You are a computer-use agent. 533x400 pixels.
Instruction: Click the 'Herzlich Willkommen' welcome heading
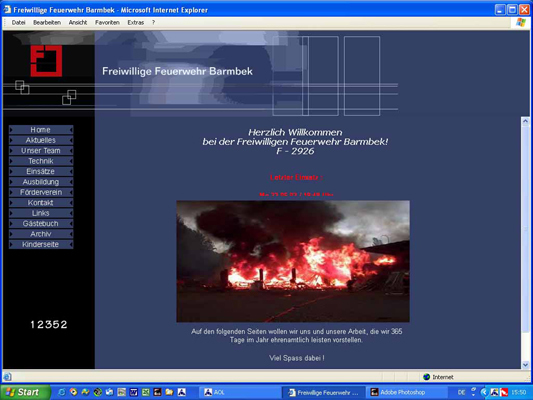(x=295, y=132)
